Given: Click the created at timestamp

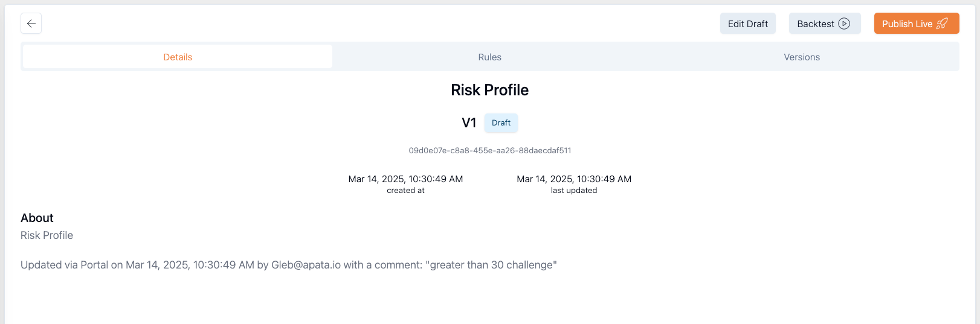Looking at the screenshot, I should point(406,179).
